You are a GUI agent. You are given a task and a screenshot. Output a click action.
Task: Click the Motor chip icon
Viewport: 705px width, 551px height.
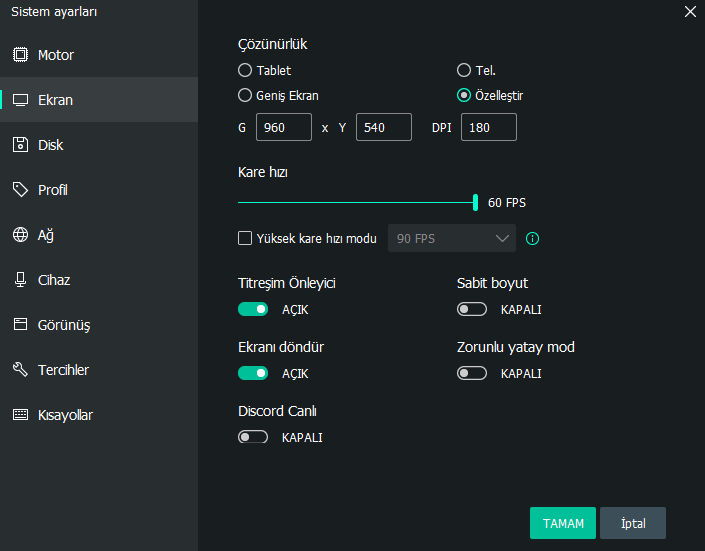point(20,55)
